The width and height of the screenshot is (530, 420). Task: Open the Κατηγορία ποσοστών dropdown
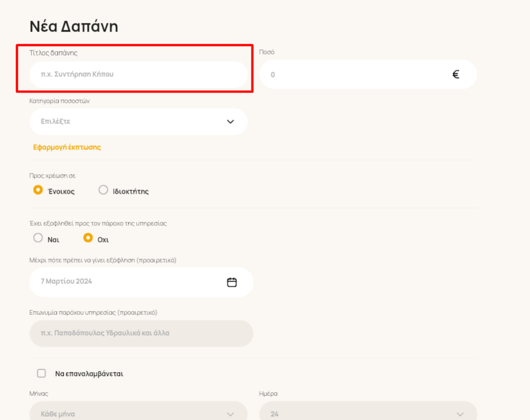click(x=138, y=121)
